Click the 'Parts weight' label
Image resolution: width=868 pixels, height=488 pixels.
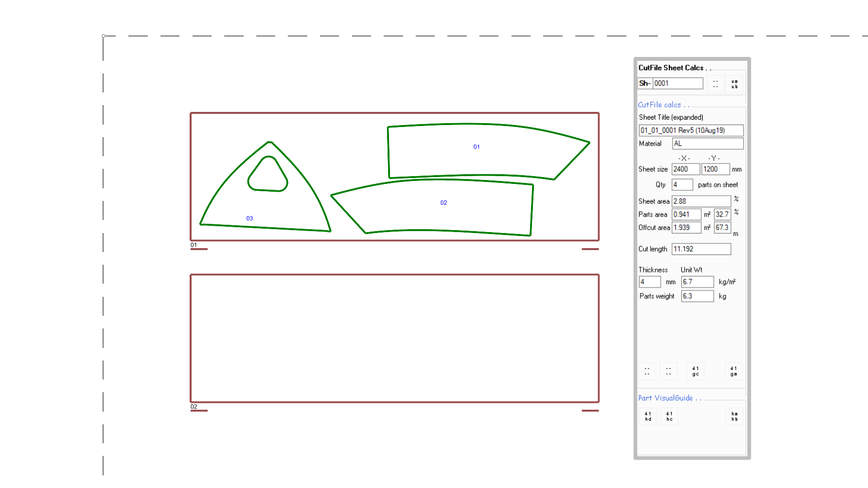(657, 296)
